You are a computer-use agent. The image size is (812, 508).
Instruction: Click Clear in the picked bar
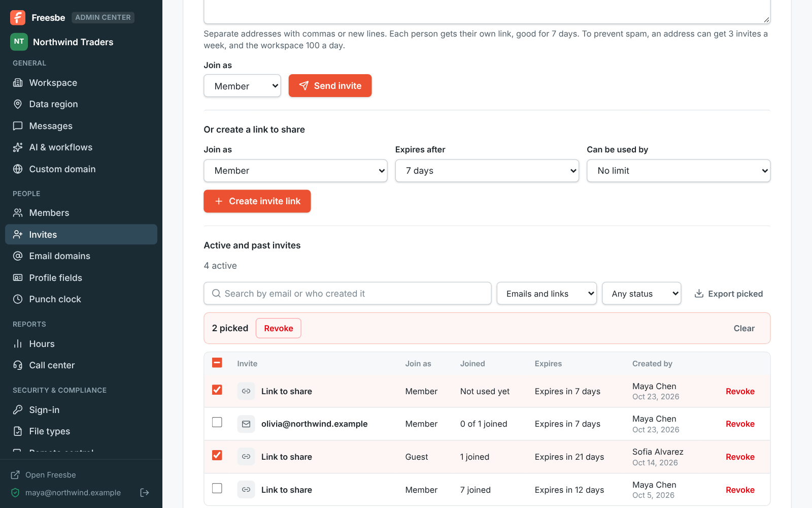744,328
